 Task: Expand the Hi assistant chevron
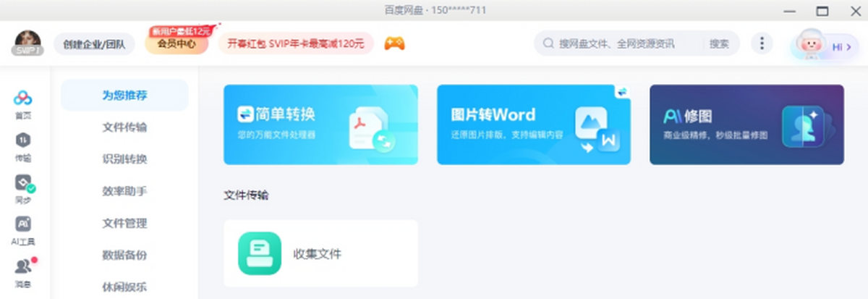coord(848,47)
